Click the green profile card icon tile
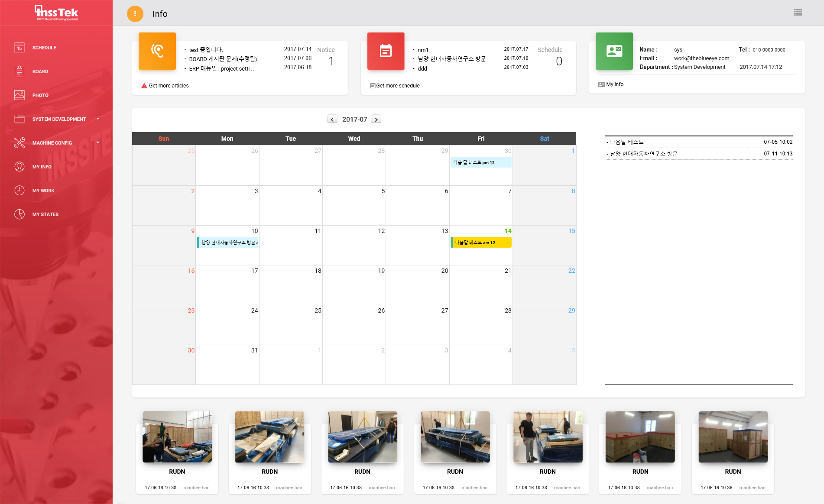Viewport: 824px width, 504px height. point(614,51)
